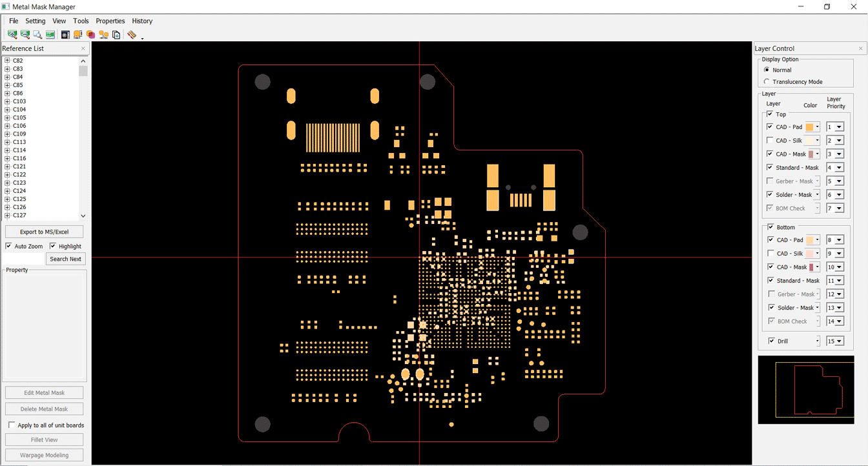This screenshot has height=466, width=868.
Task: Click the Search Next button
Action: tap(65, 259)
